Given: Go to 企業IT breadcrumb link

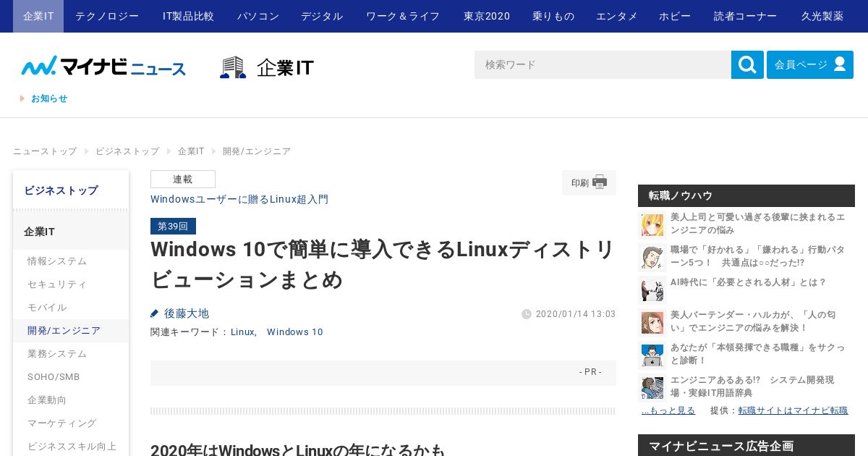Looking at the screenshot, I should 191,151.
